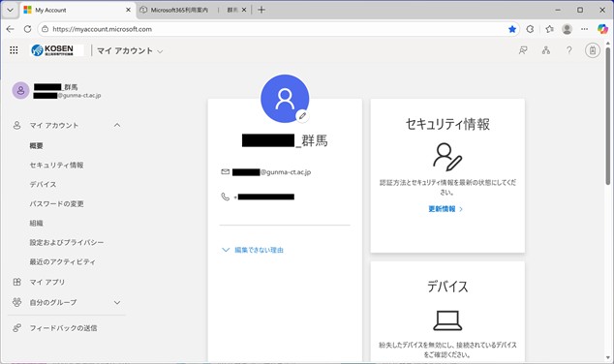Click the large blue profile avatar
Image resolution: width=614 pixels, height=364 pixels.
(285, 99)
